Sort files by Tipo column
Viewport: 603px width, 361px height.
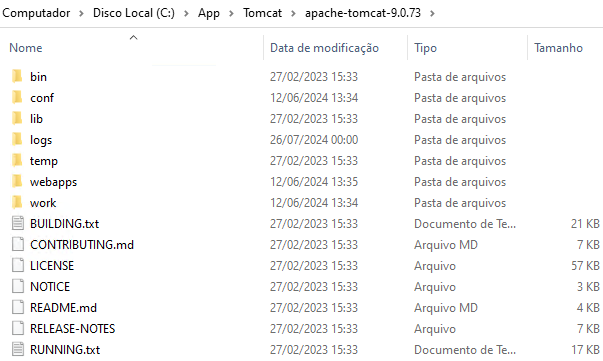click(x=425, y=48)
